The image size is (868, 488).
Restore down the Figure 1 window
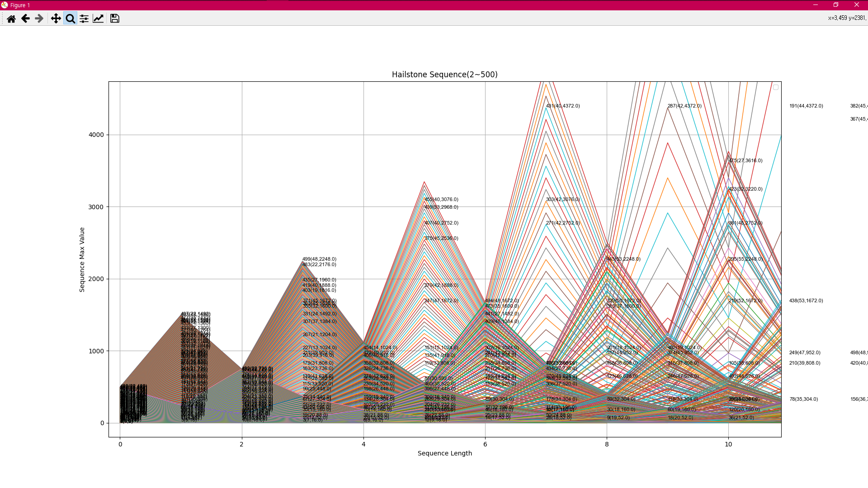pyautogui.click(x=836, y=5)
